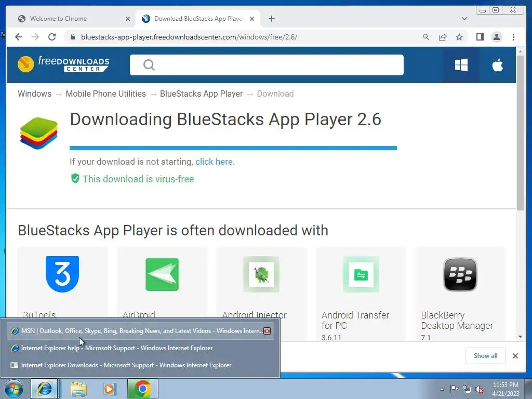This screenshot has height=399, width=532.
Task: Click BlackBerry Desktop Manager title
Action: coord(457,320)
